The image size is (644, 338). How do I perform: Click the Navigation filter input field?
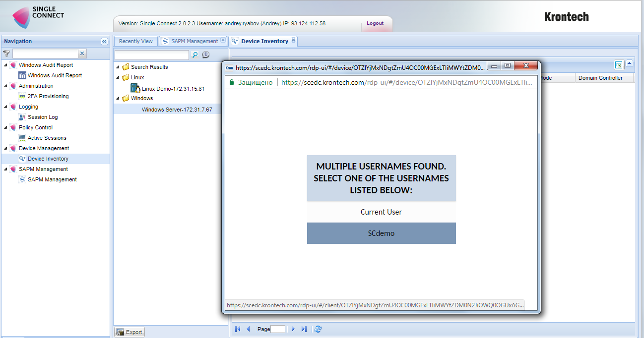45,54
